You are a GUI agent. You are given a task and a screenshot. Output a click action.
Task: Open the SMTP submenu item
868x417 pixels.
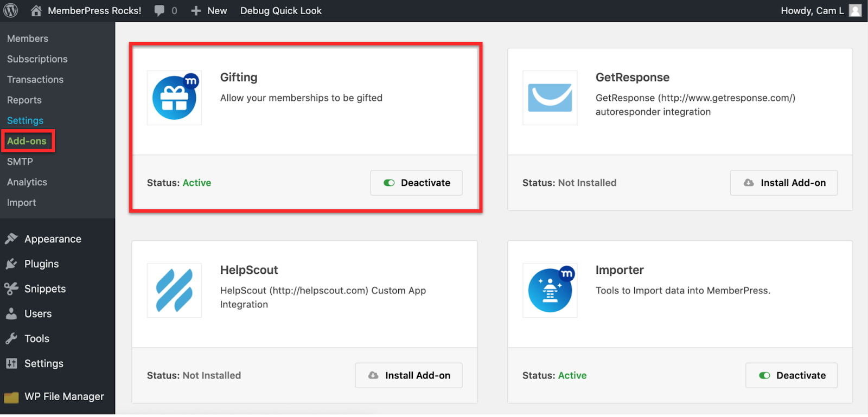[x=20, y=162]
